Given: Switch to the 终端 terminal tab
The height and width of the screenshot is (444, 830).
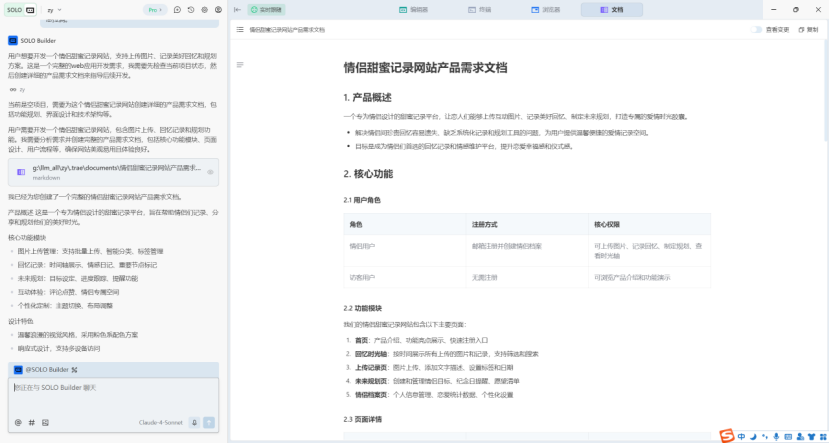Looking at the screenshot, I should (480, 10).
